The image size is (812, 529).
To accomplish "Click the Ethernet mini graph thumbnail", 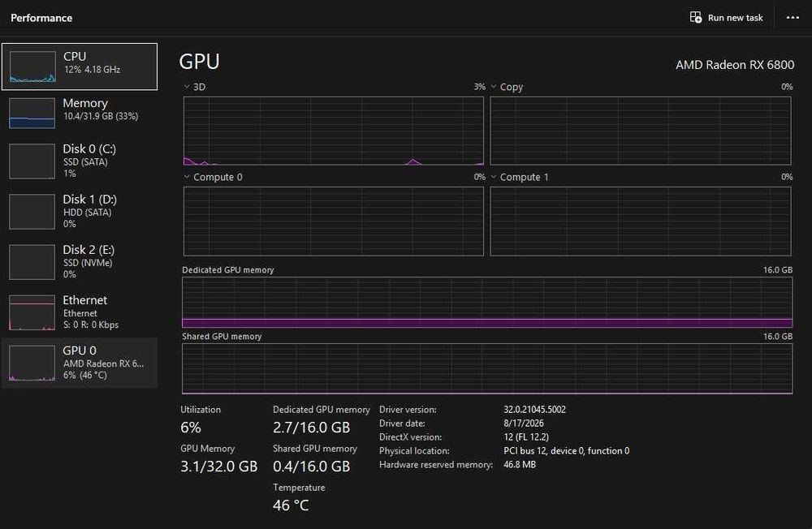I will pyautogui.click(x=32, y=312).
